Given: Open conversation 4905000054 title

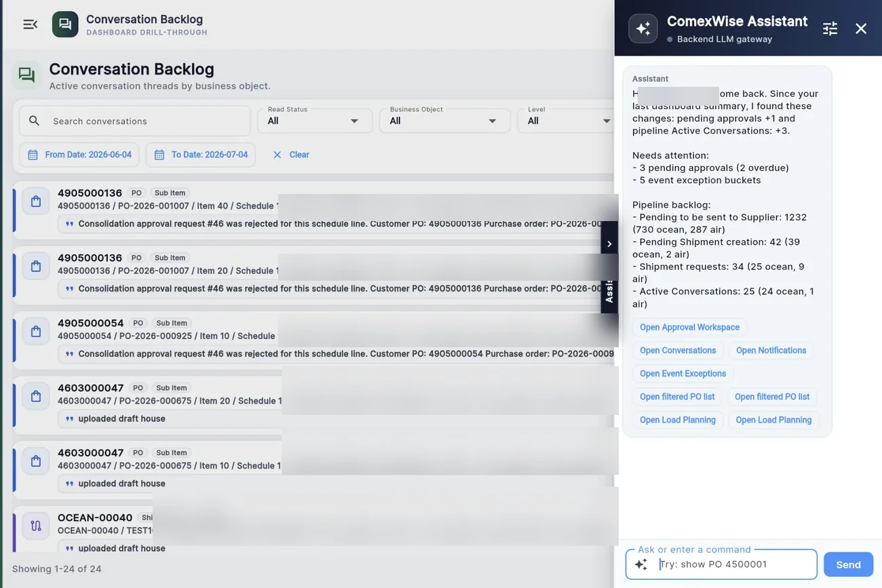Looking at the screenshot, I should pyautogui.click(x=91, y=323).
